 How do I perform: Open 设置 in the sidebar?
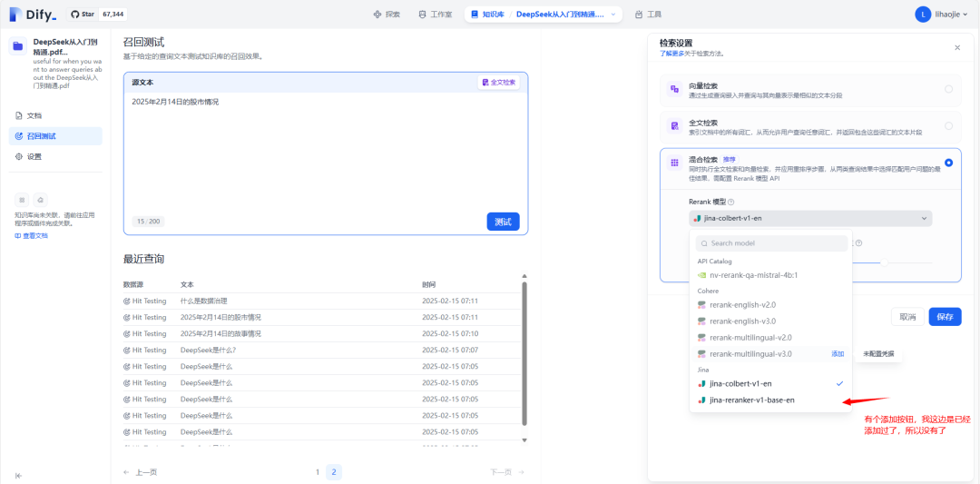pyautogui.click(x=55, y=157)
